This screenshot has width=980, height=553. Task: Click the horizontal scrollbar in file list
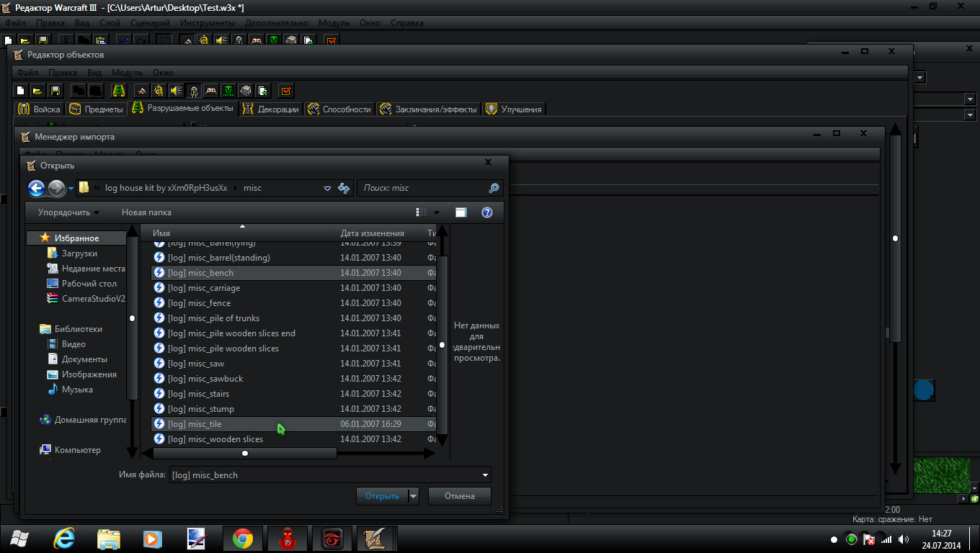[x=245, y=453]
